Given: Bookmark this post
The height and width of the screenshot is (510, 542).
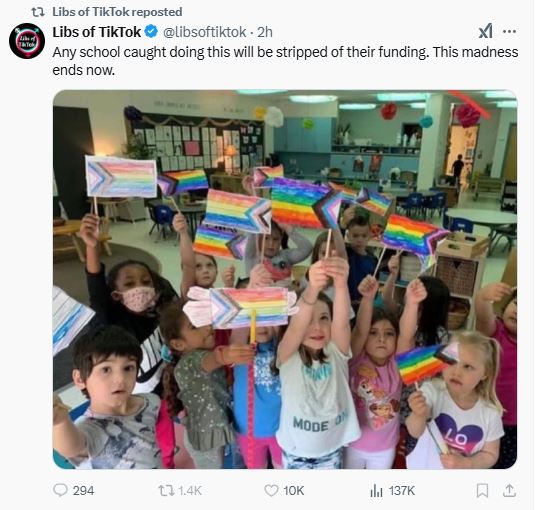Looking at the screenshot, I should pos(482,490).
